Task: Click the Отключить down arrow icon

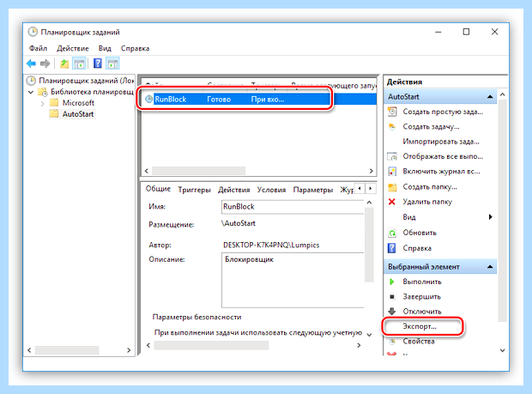Action: (392, 312)
